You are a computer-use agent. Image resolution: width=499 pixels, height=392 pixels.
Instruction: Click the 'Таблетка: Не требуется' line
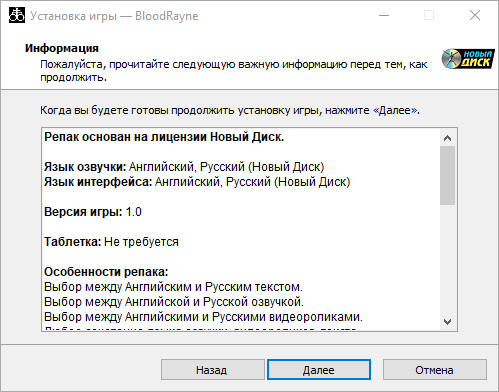pyautogui.click(x=111, y=242)
